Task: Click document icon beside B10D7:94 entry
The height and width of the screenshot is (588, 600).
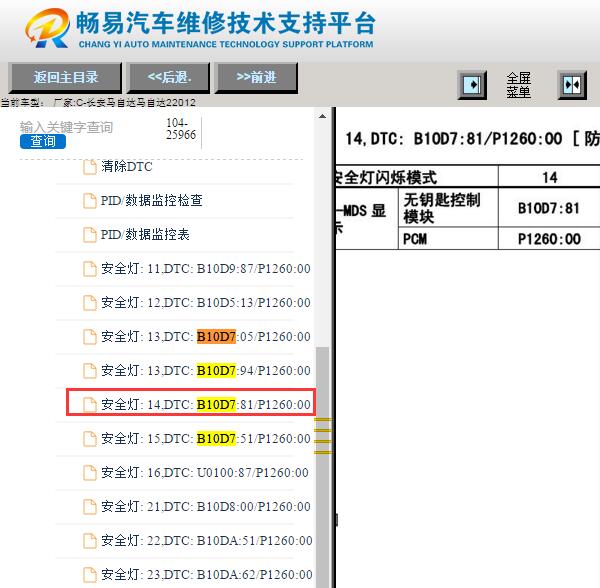Action: coord(90,371)
